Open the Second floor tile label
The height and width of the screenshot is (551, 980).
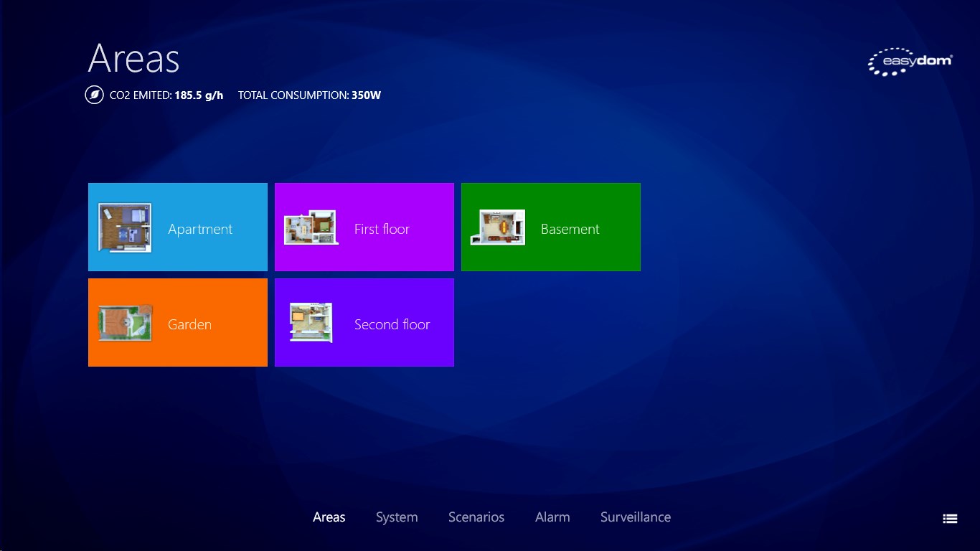click(392, 324)
